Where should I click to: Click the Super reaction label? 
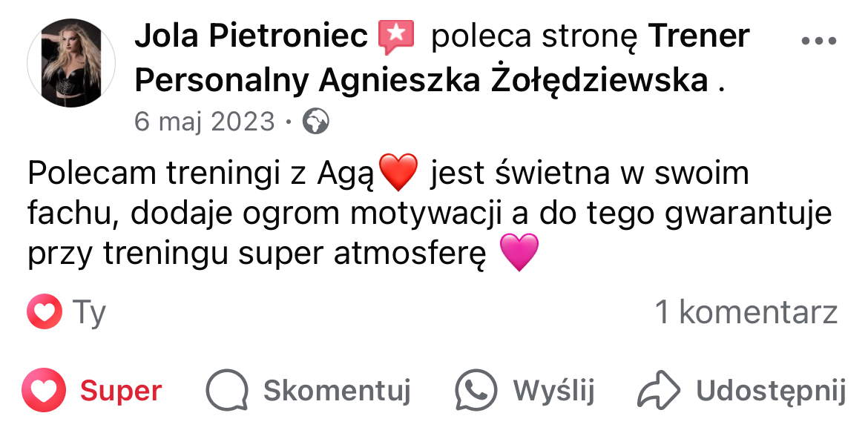[x=120, y=391]
